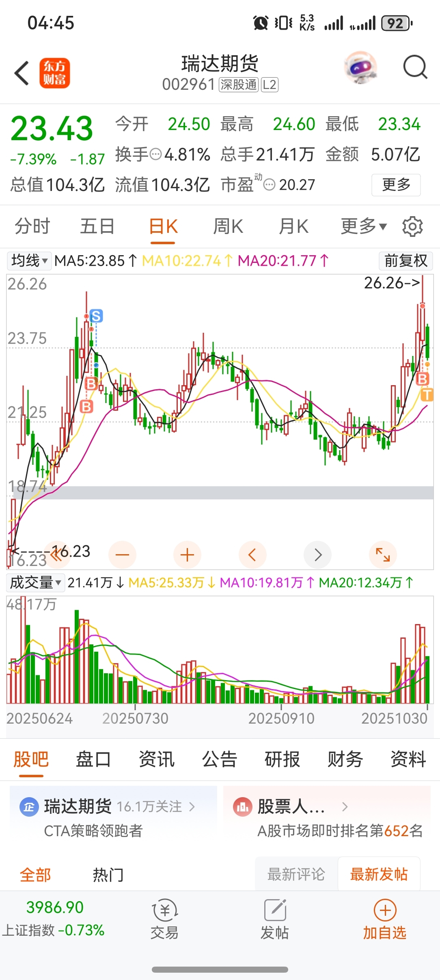
Task: Open the 成交量 indicator dropdown
Action: (x=35, y=583)
